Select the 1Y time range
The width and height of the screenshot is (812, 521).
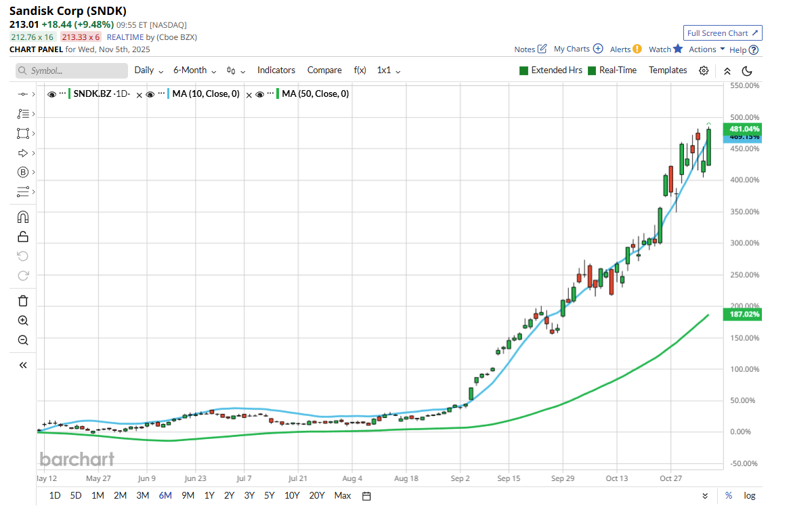click(x=209, y=495)
